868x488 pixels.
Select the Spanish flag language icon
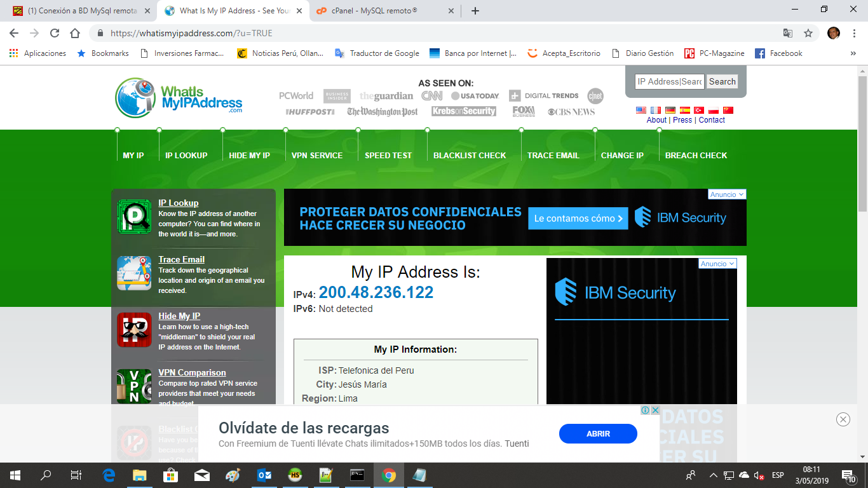point(685,110)
